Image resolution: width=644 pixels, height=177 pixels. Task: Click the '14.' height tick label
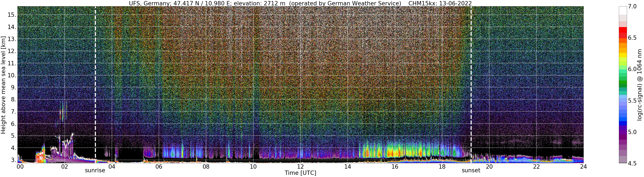point(12,27)
